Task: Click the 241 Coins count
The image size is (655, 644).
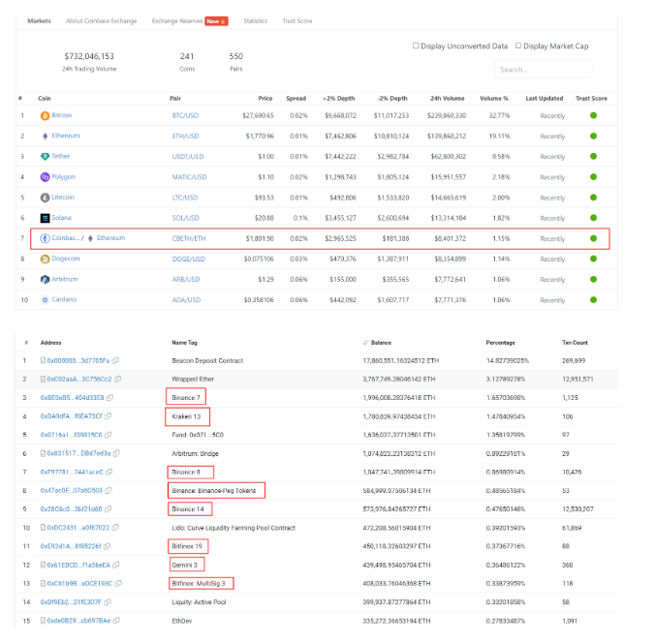Action: point(187,56)
